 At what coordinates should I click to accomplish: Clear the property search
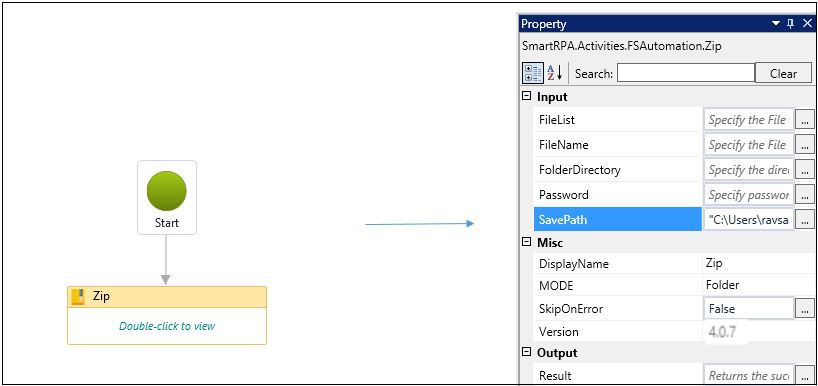[783, 74]
